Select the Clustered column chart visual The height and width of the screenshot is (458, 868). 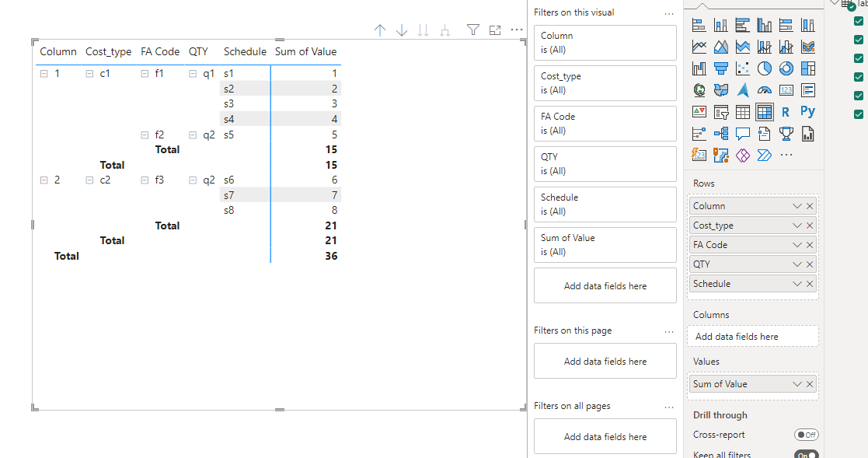click(765, 25)
